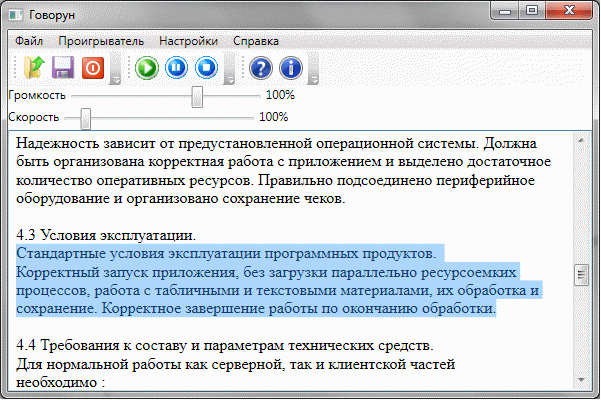This screenshot has width=601, height=400.
Task: Click the red power exit icon
Action: pyautogui.click(x=93, y=68)
